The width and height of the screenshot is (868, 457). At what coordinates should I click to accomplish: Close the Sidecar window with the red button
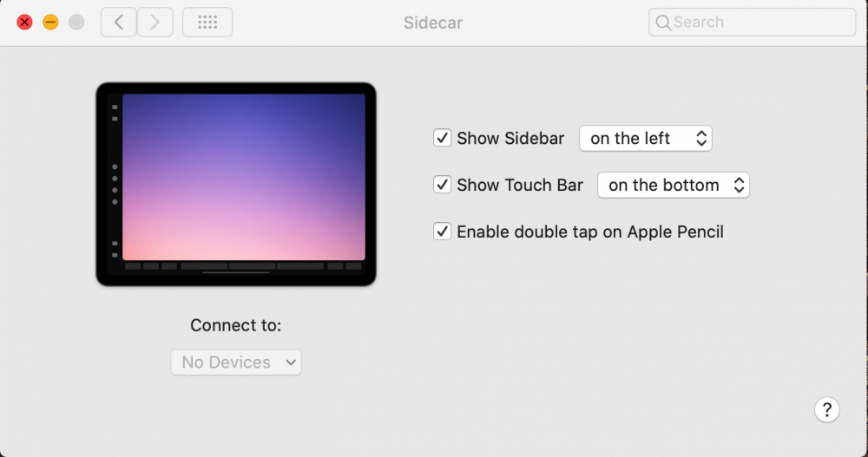click(x=24, y=23)
